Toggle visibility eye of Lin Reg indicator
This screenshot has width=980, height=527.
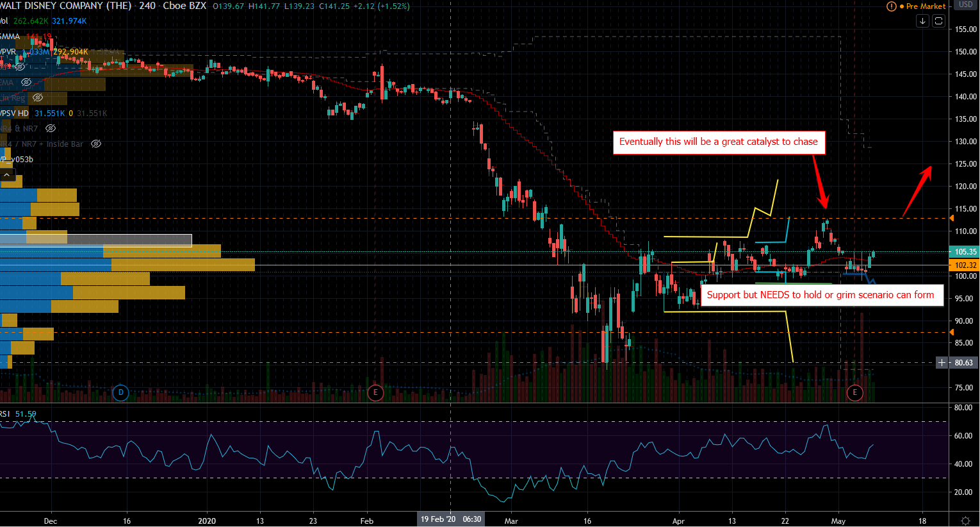pos(38,98)
